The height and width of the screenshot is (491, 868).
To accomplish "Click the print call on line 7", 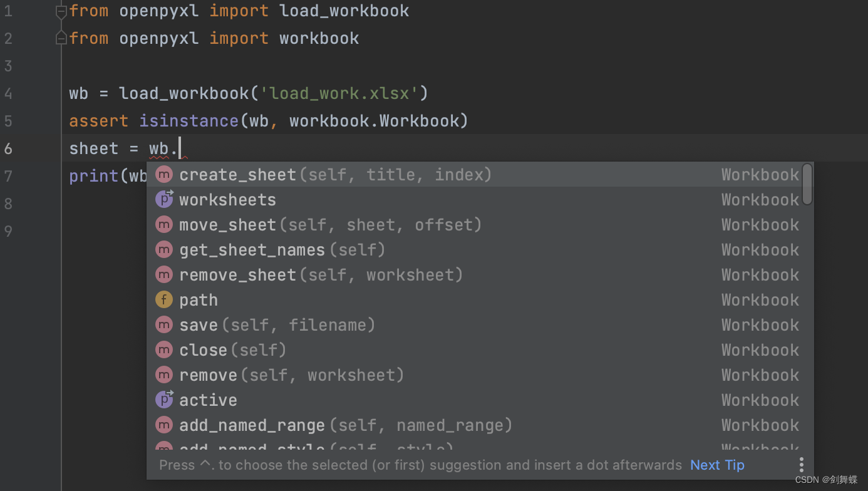I will (x=94, y=176).
